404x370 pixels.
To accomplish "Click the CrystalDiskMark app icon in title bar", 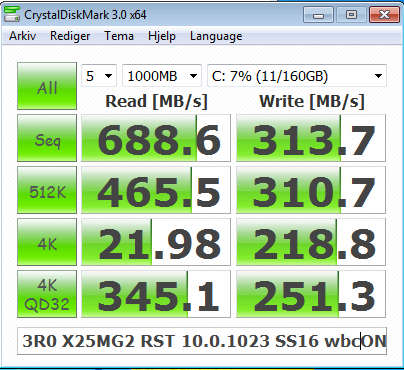I will pyautogui.click(x=11, y=14).
